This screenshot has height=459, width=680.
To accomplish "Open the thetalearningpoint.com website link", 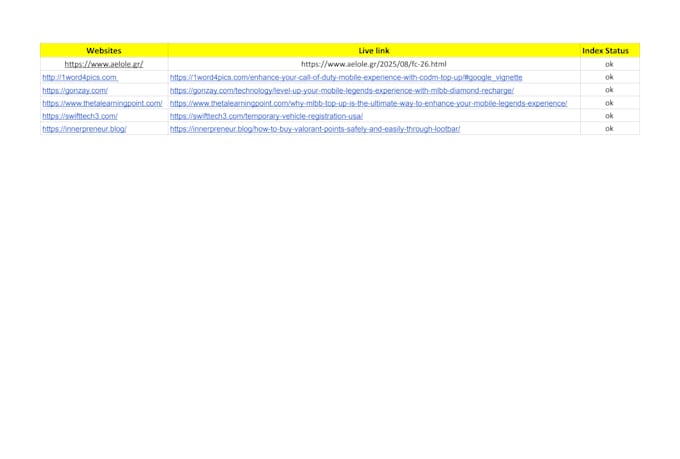I will (102, 103).
